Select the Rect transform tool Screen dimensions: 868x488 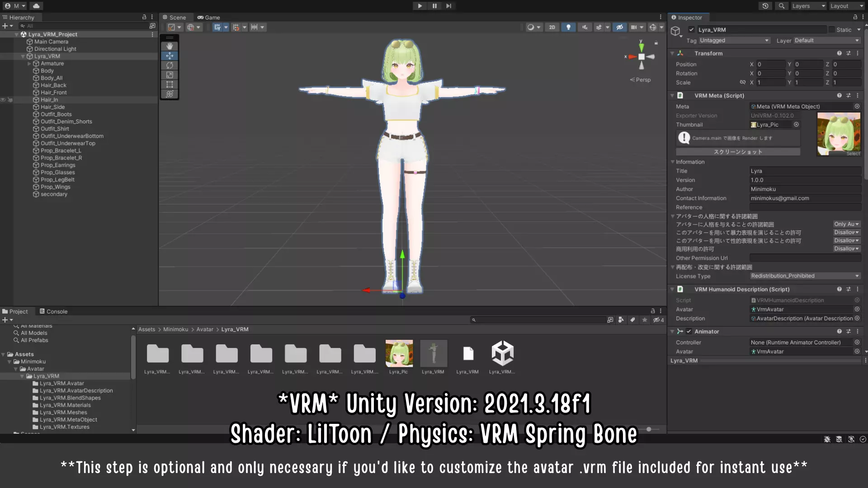tap(170, 84)
